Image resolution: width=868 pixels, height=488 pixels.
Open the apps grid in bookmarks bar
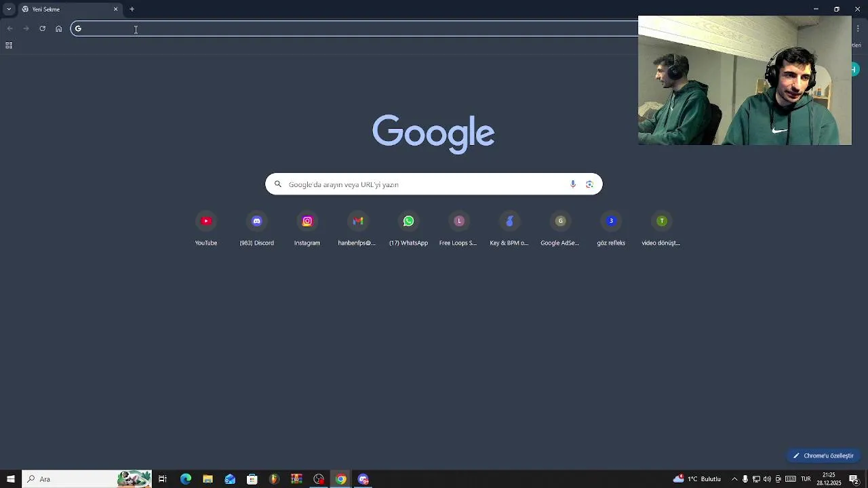[x=9, y=45]
